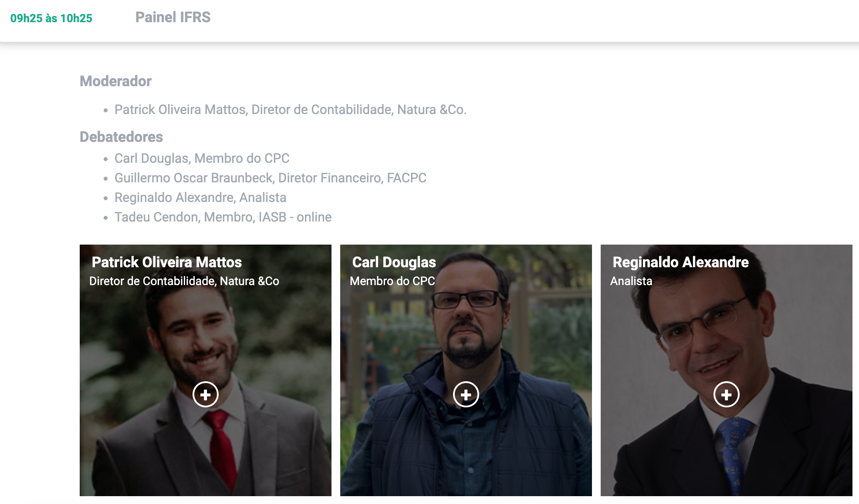Viewport: 859px width, 504px height.
Task: Expand Reginaldo Alexandre plus icon
Action: (x=727, y=394)
